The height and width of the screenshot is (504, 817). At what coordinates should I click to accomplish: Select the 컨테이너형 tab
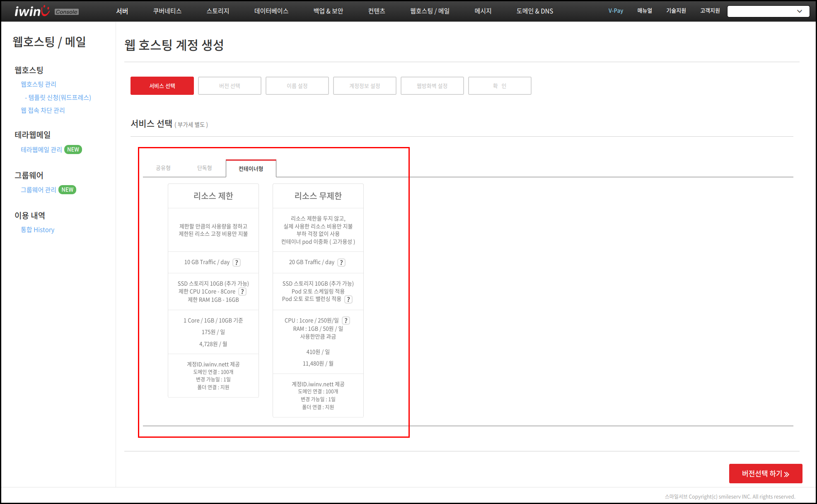click(x=251, y=169)
